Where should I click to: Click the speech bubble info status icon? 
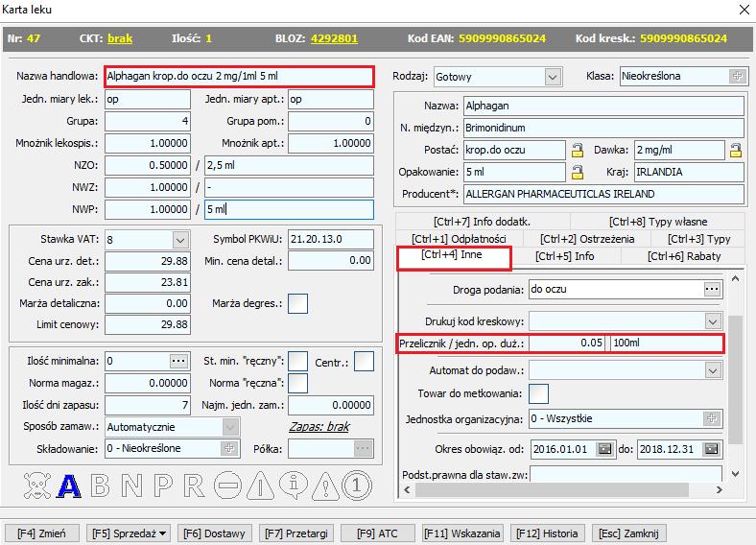[x=294, y=486]
